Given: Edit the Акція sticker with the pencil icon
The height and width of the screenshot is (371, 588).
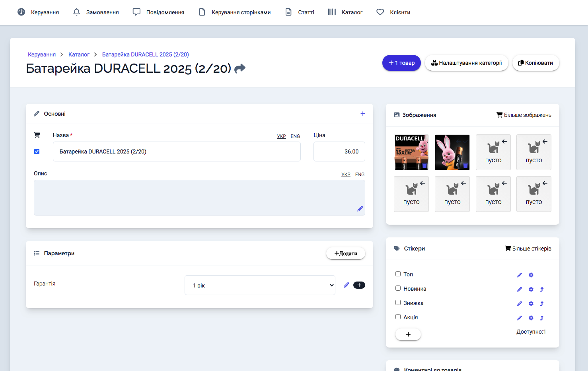Looking at the screenshot, I should click(520, 318).
